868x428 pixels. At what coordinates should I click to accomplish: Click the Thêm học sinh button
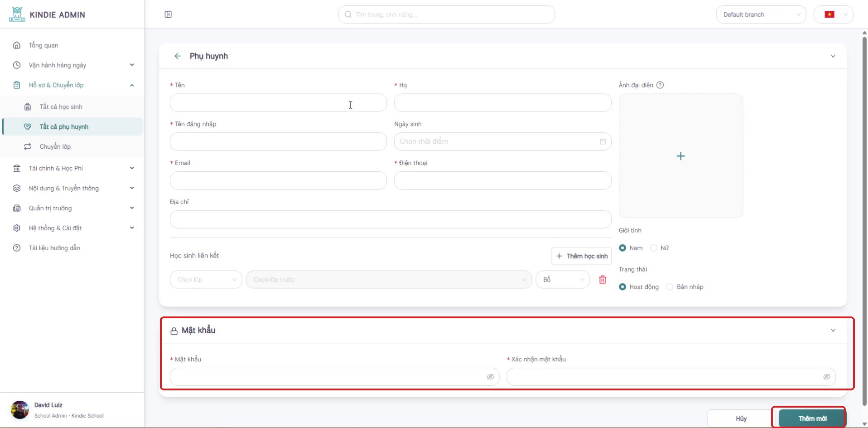click(581, 256)
